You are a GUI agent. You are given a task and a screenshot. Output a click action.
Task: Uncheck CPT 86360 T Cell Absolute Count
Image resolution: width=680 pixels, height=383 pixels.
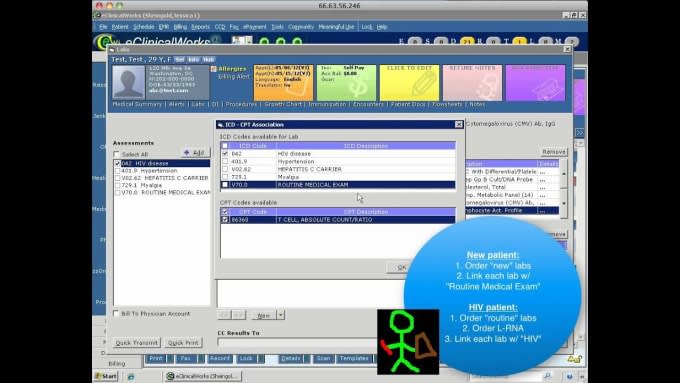225,220
